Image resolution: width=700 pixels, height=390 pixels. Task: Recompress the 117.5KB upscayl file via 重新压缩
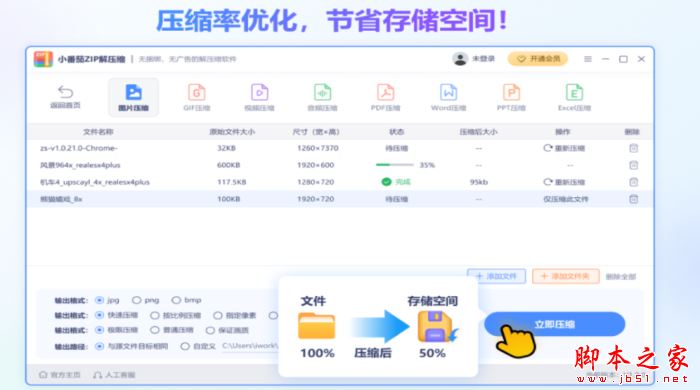564,182
